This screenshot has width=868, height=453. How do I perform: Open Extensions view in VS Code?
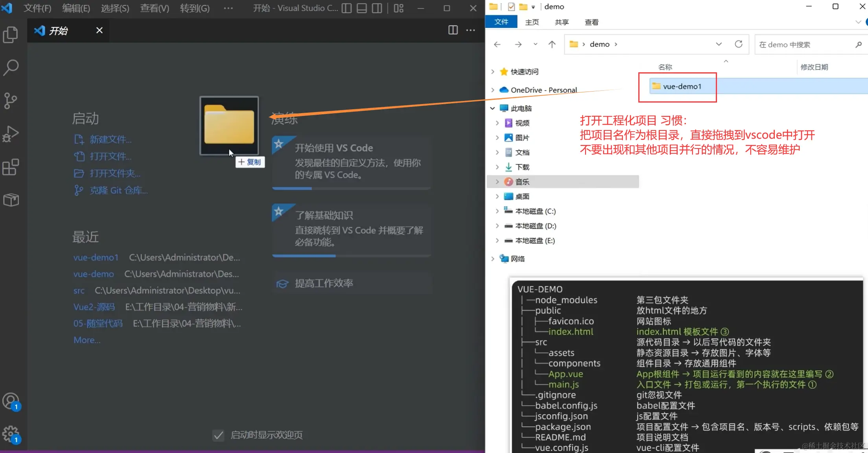(11, 167)
